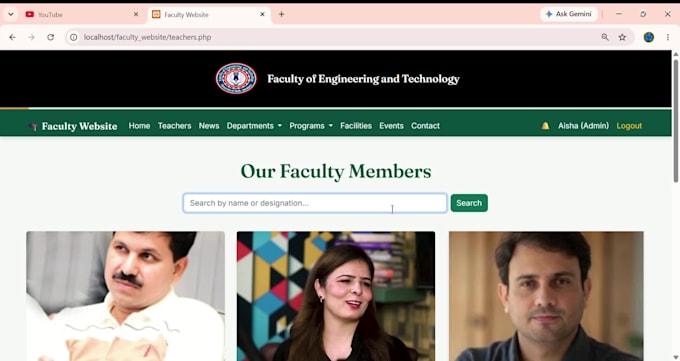680x361 pixels.
Task: Bookmark this page with the star icon
Action: 622,37
